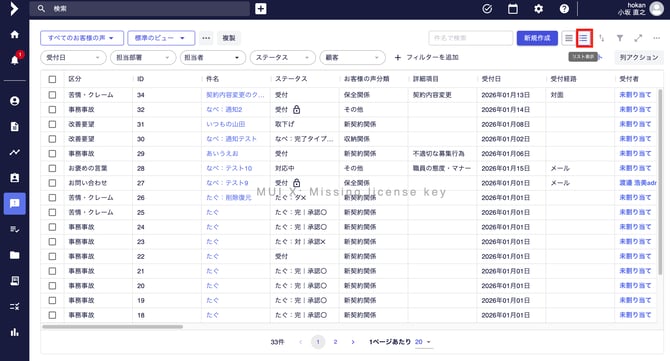
Task: Toggle the select-all checkbox in table header
Action: click(x=52, y=79)
